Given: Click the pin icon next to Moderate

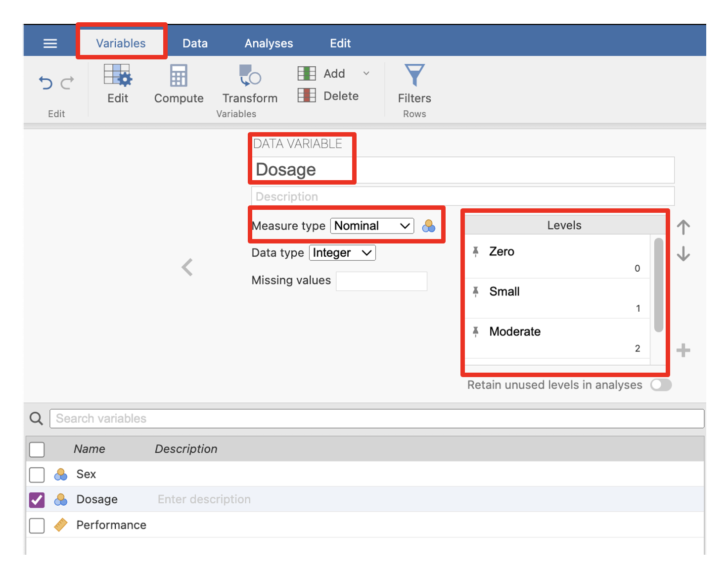Looking at the screenshot, I should [x=475, y=332].
